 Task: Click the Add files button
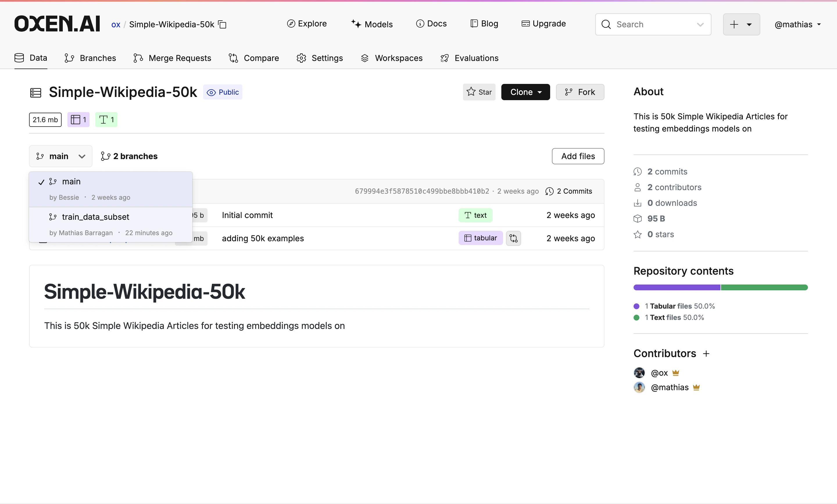click(x=578, y=156)
